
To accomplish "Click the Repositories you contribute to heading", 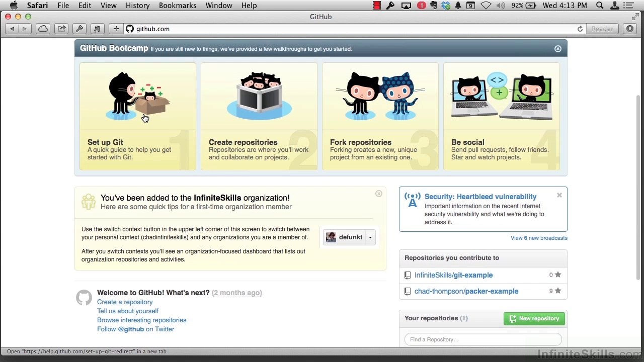I will [x=452, y=258].
